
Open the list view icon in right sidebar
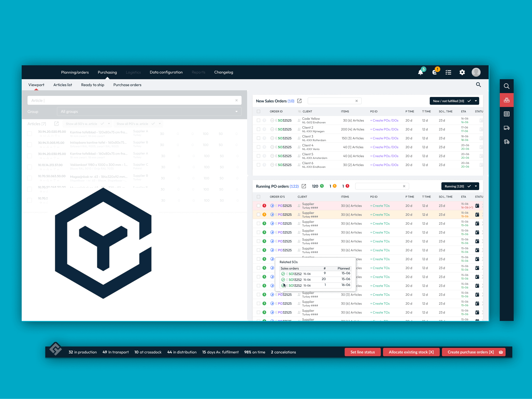click(507, 114)
